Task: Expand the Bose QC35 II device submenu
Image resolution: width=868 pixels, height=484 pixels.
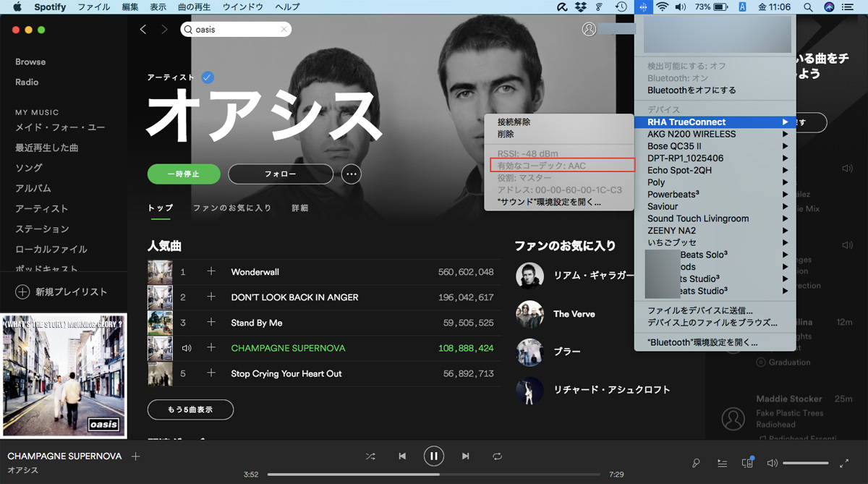Action: pos(715,146)
